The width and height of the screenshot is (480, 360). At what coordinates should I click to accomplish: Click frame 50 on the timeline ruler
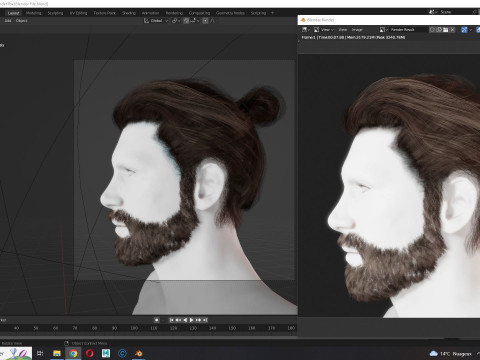[36, 328]
